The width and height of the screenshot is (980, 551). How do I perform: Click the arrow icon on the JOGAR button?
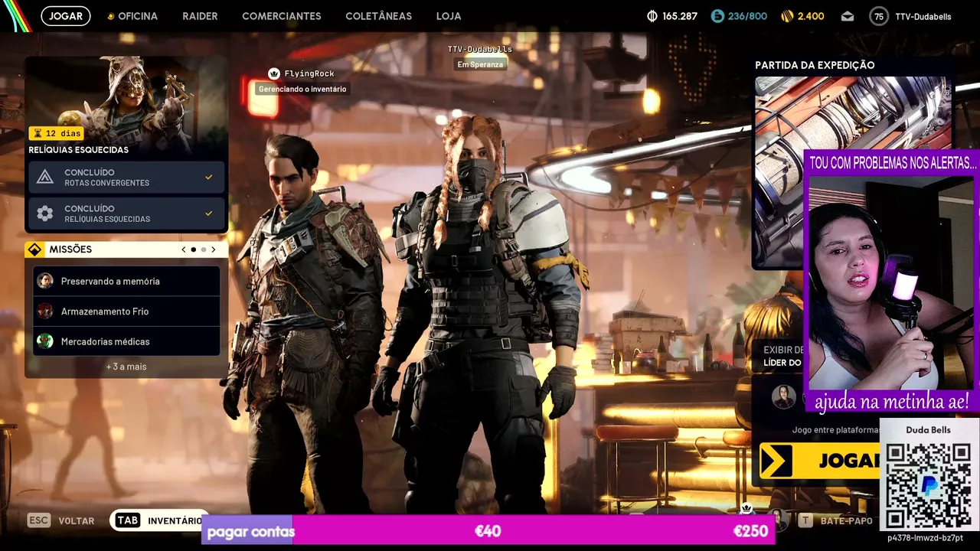tap(776, 461)
